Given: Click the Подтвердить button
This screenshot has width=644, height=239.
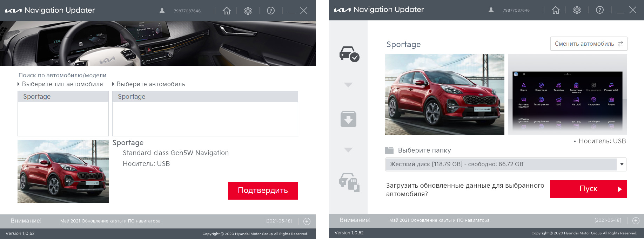Looking at the screenshot, I should tap(263, 191).
